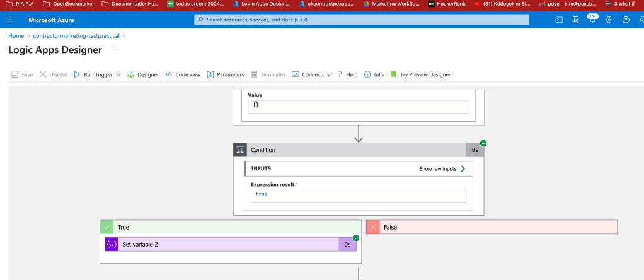
Task: Click the Templates icon
Action: click(254, 74)
